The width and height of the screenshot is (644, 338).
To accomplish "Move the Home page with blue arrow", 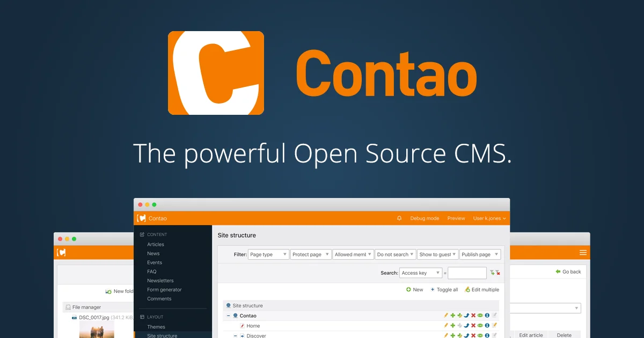I will [x=466, y=325].
